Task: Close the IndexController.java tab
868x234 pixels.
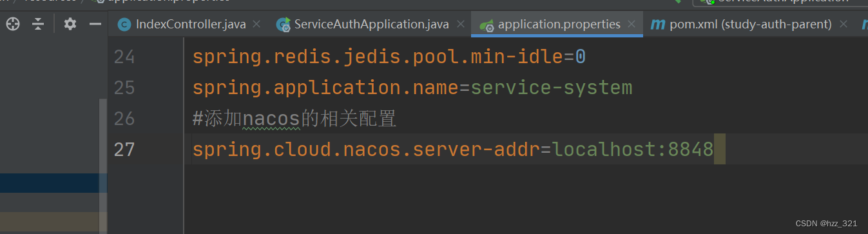Action: [x=257, y=24]
